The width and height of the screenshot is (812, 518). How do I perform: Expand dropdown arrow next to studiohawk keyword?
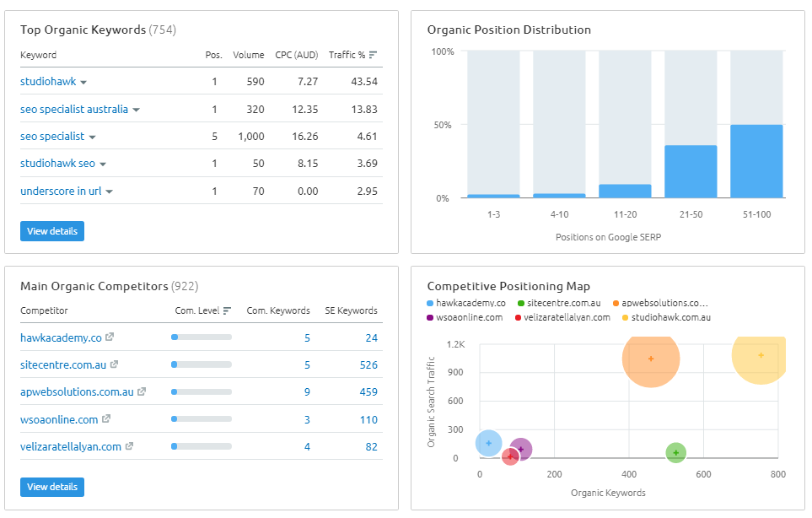83,83
